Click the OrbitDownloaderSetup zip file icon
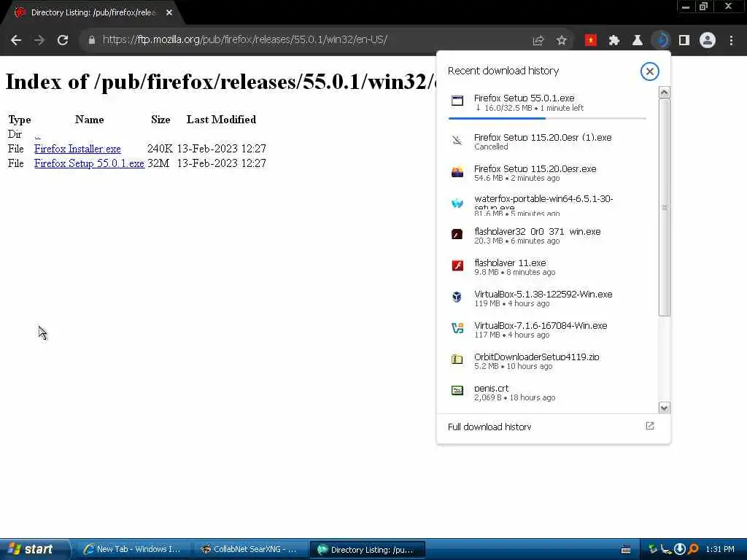The width and height of the screenshot is (747, 560). [x=457, y=359]
